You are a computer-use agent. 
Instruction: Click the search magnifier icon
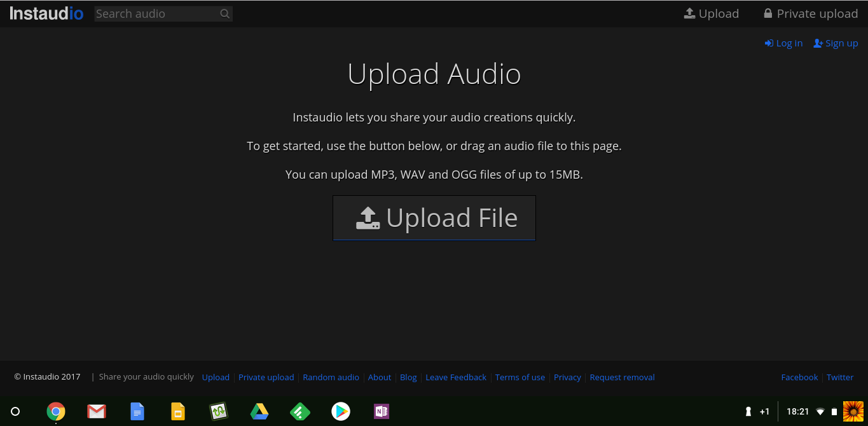(224, 13)
